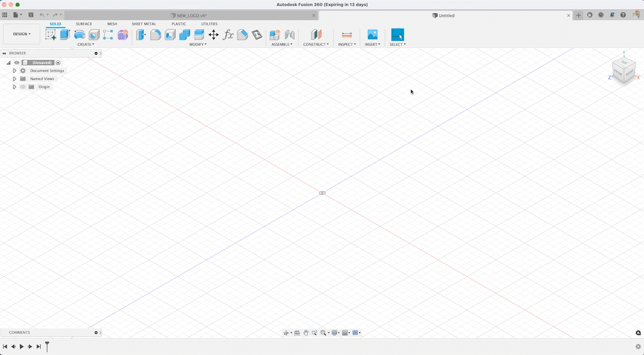Expand the Named Views tree node
644x355 pixels.
click(15, 79)
